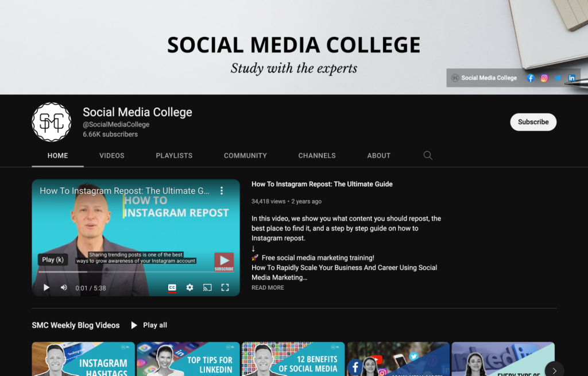Click Play all for Weekly Blog Videos
Viewport: 588px width, 376px height.
(x=149, y=325)
